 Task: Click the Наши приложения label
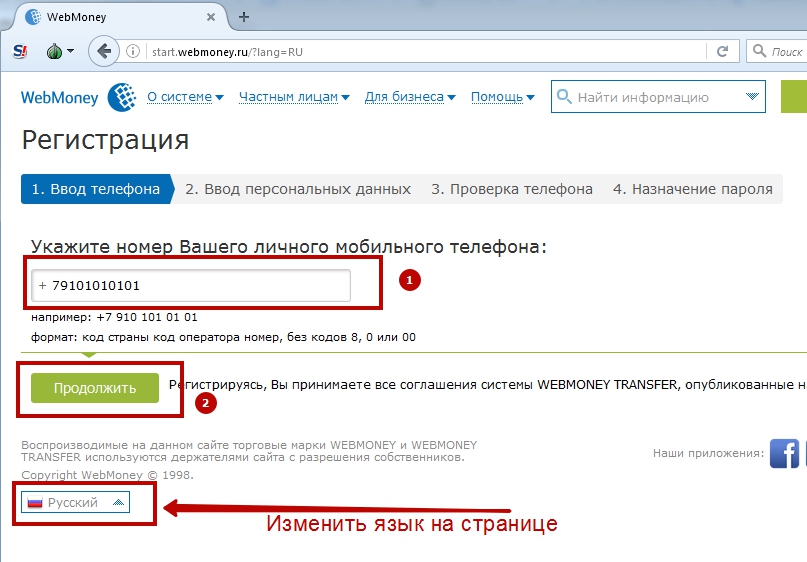coord(709,453)
